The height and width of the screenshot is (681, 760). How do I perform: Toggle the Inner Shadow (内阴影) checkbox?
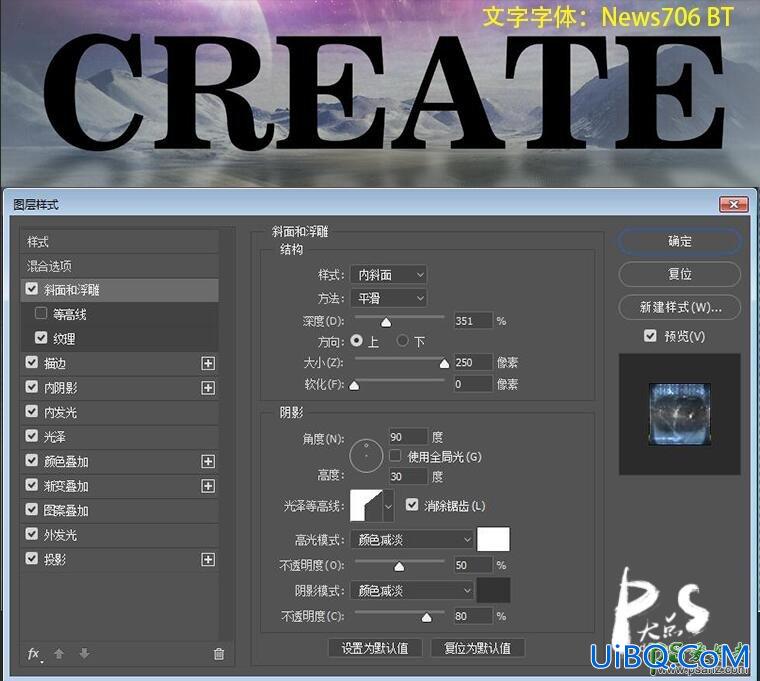(32, 387)
